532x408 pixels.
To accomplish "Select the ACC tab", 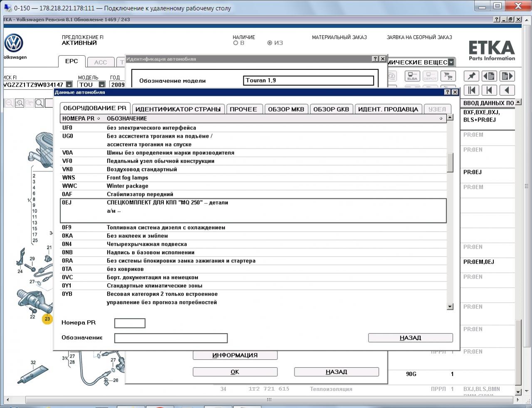I will tap(101, 62).
